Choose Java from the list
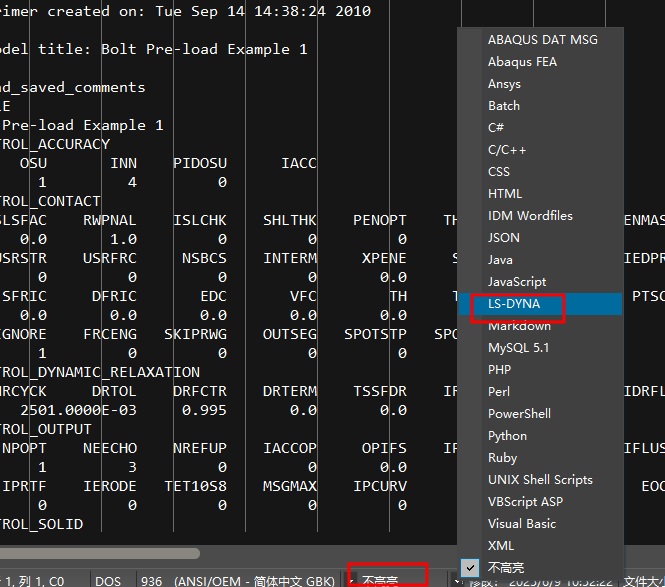Viewport: 665px width, 587px height. tap(540, 260)
